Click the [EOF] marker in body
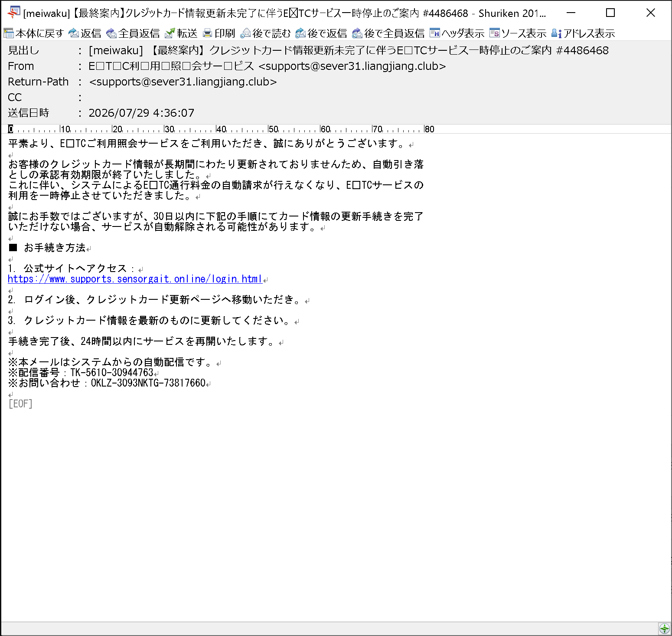 coord(20,404)
